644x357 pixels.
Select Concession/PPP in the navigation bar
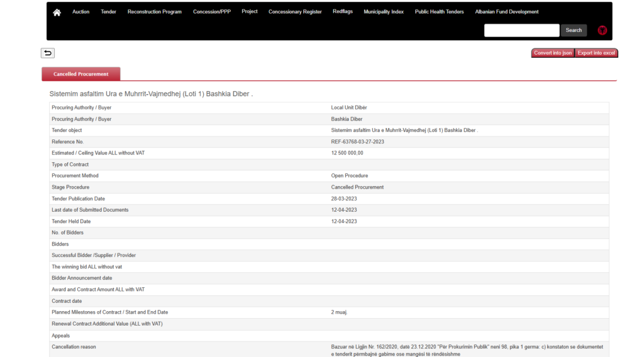point(212,12)
